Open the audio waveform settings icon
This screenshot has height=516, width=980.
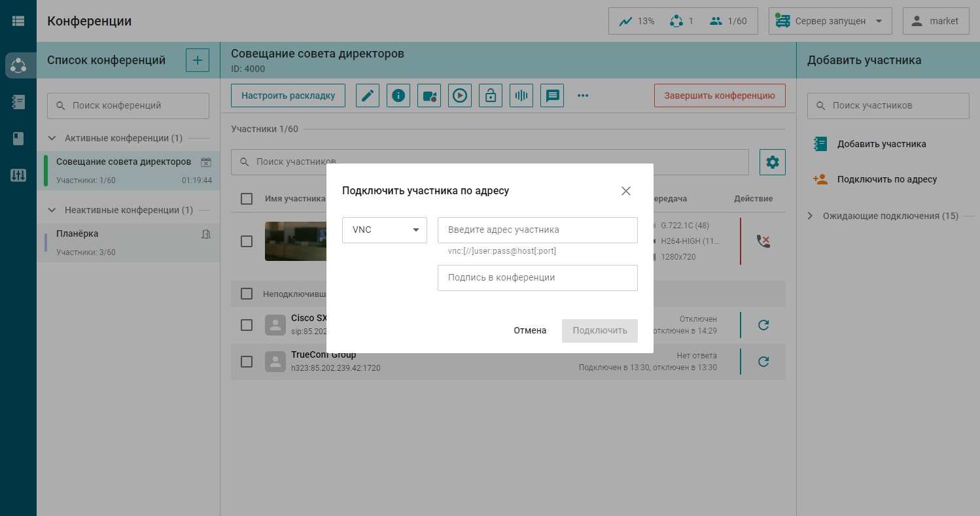pyautogui.click(x=521, y=95)
